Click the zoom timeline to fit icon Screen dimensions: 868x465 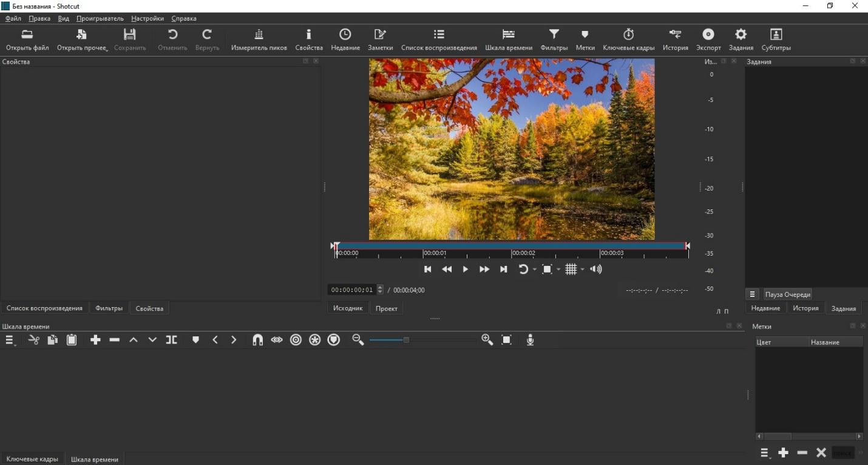click(x=506, y=340)
